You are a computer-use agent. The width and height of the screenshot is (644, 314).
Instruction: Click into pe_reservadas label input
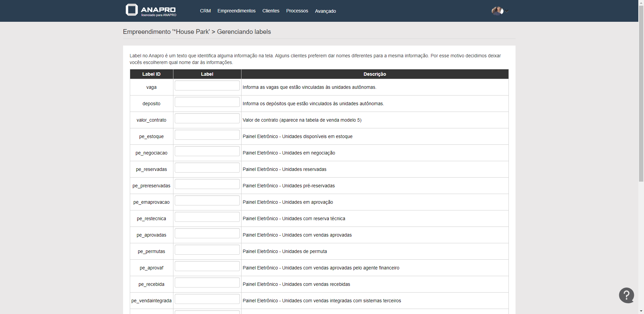coord(207,168)
